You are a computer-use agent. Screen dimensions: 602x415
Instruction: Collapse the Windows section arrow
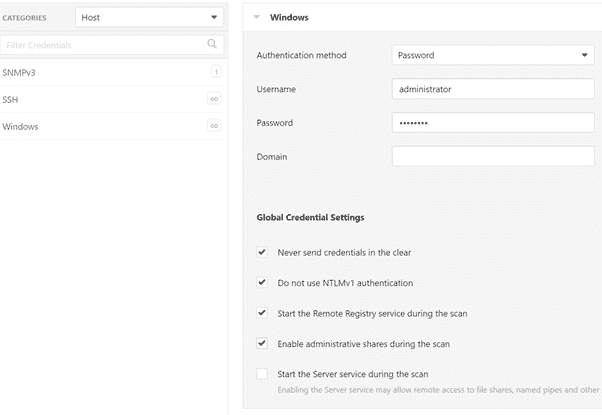click(x=257, y=17)
